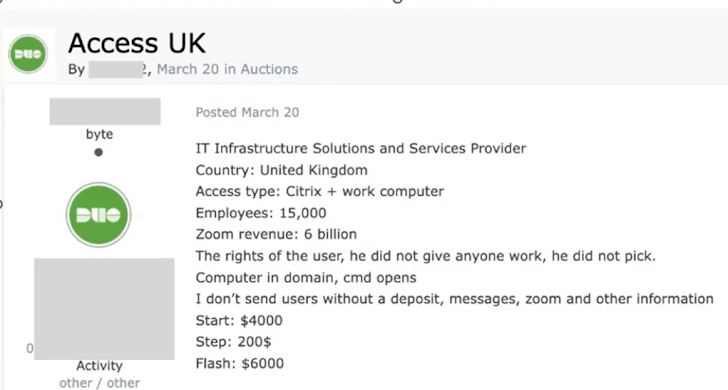Click the Zoom revenue: 6 billion line

coord(276,234)
